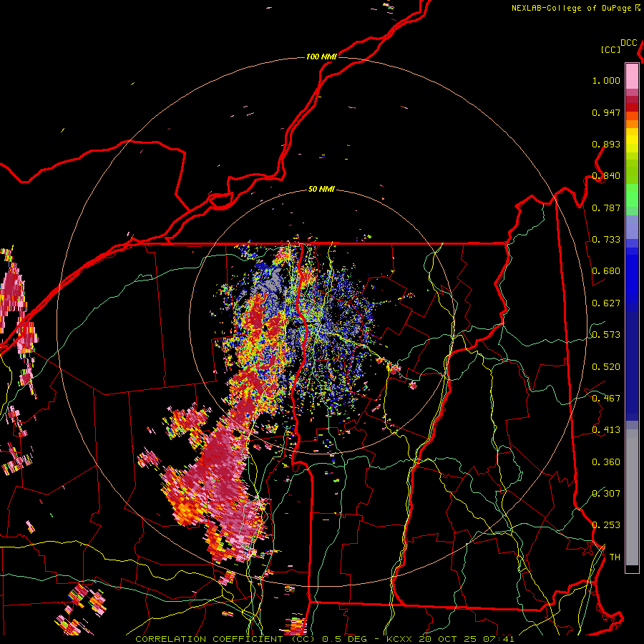The width and height of the screenshot is (644, 644).
Task: Click the [CC] label above the color scale
Action: pos(610,49)
